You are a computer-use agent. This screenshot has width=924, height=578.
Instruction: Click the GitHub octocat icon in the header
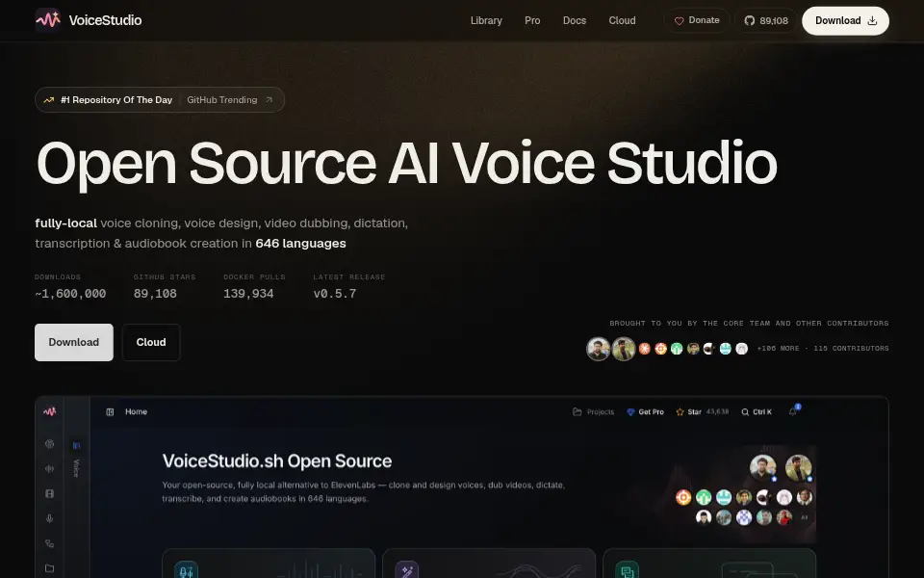(x=749, y=20)
